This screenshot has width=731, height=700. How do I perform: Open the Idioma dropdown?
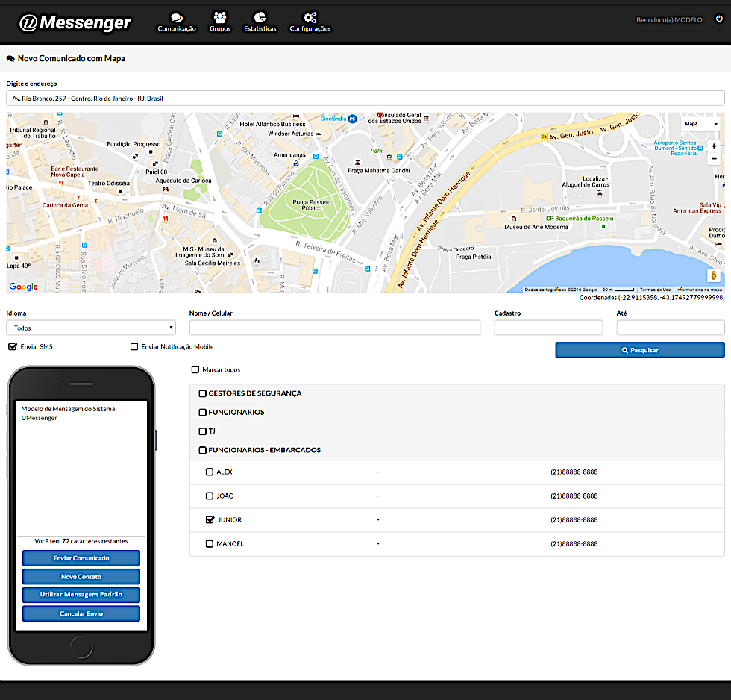click(91, 328)
